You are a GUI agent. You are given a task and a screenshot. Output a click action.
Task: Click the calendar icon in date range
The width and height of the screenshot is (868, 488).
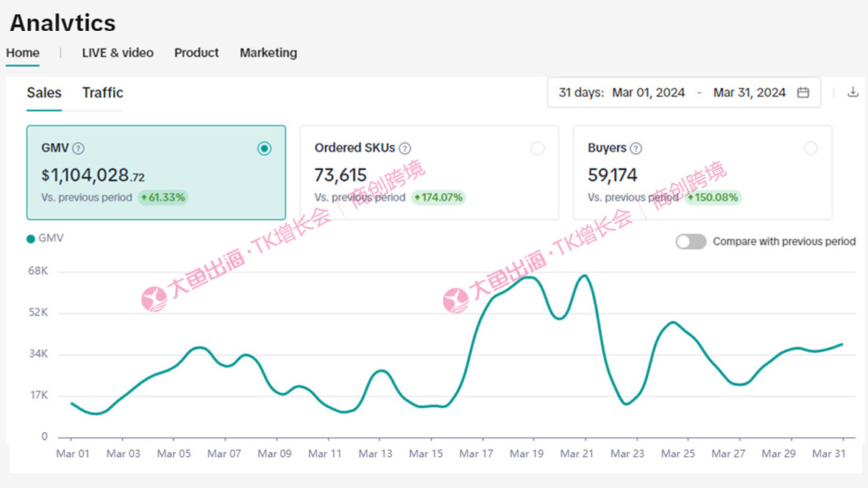(x=803, y=93)
